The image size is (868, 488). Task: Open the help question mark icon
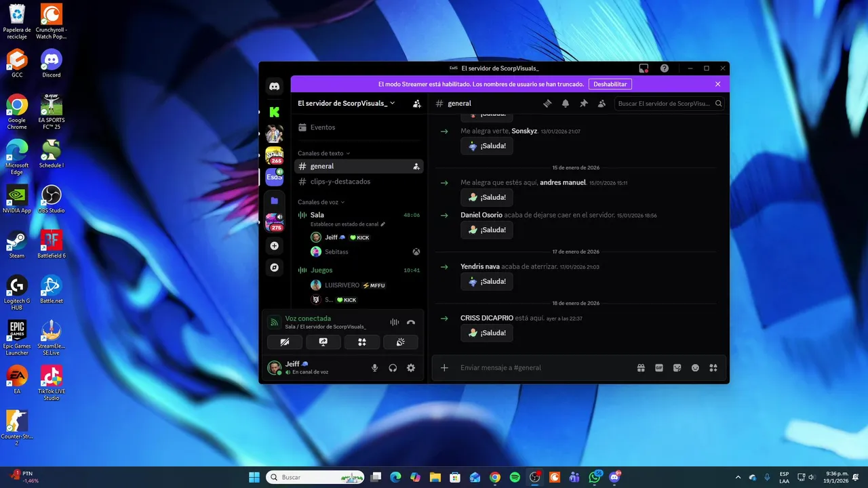click(665, 68)
